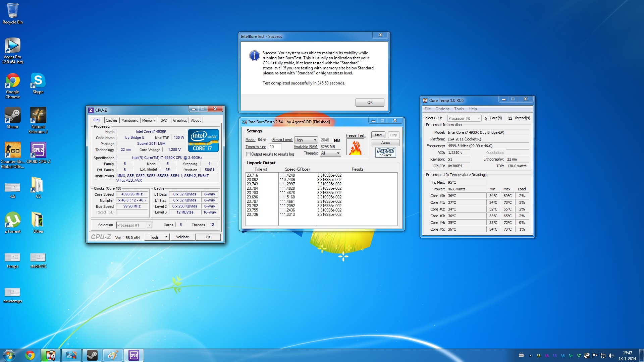
Task: Switch to the CPU tab in CPU-Z
Action: click(x=97, y=120)
